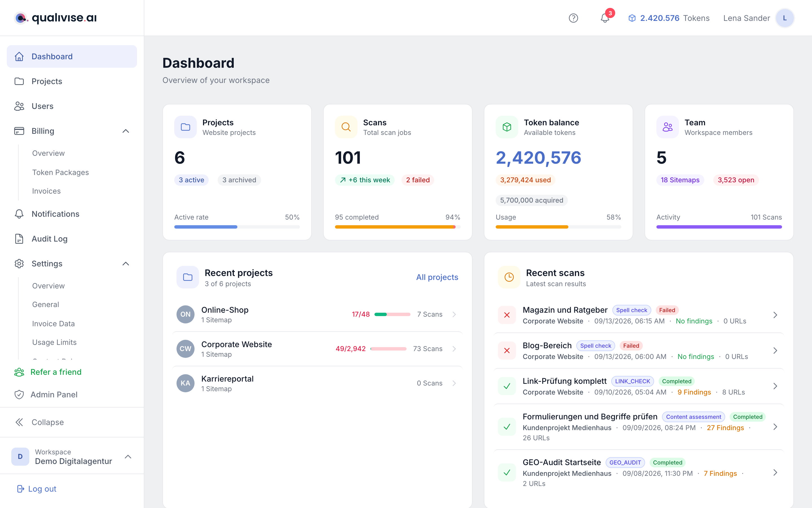812x508 pixels.
Task: Open Projects in the sidebar
Action: 72,81
